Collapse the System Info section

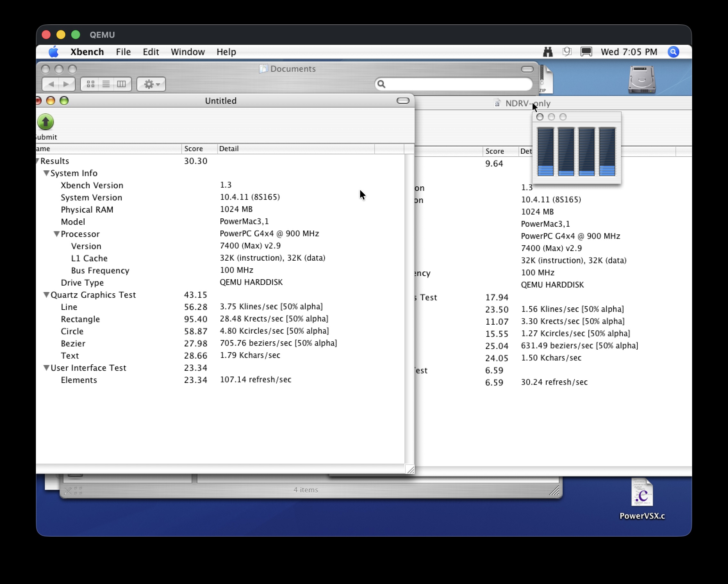coord(46,173)
